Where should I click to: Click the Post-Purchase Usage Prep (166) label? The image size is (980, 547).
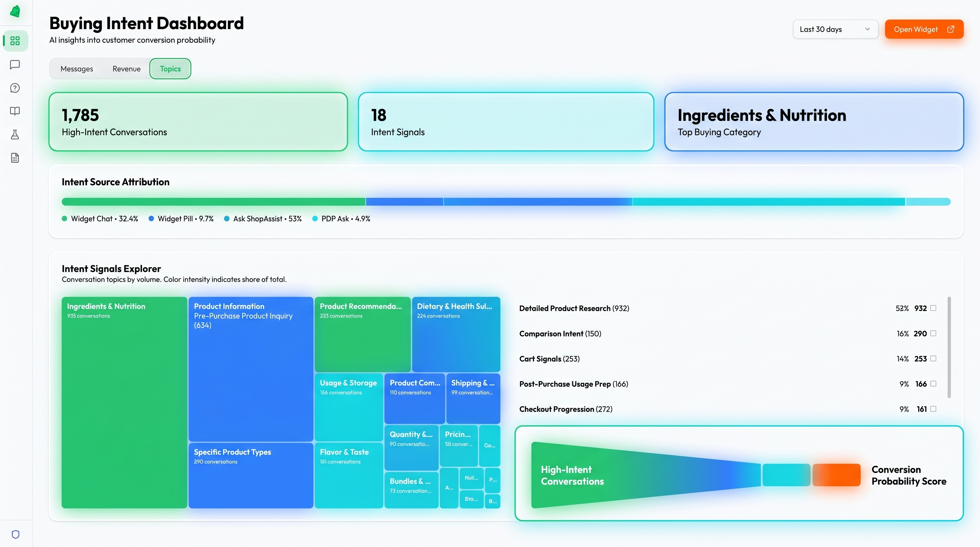574,384
